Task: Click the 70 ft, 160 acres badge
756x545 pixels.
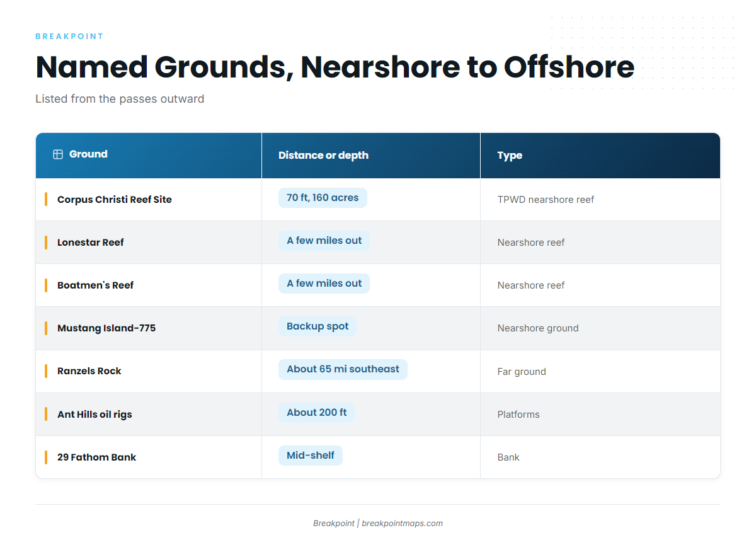Action: (x=323, y=198)
